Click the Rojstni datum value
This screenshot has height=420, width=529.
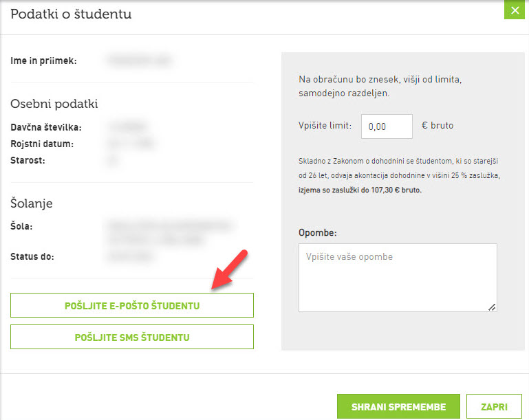pyautogui.click(x=131, y=144)
